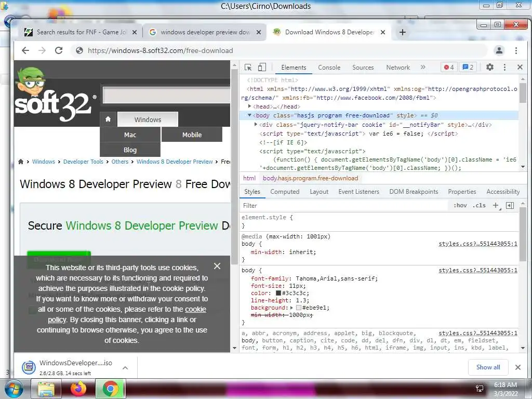The height and width of the screenshot is (399, 532).
Task: Click the site info globe icon
Action: pyautogui.click(x=79, y=50)
